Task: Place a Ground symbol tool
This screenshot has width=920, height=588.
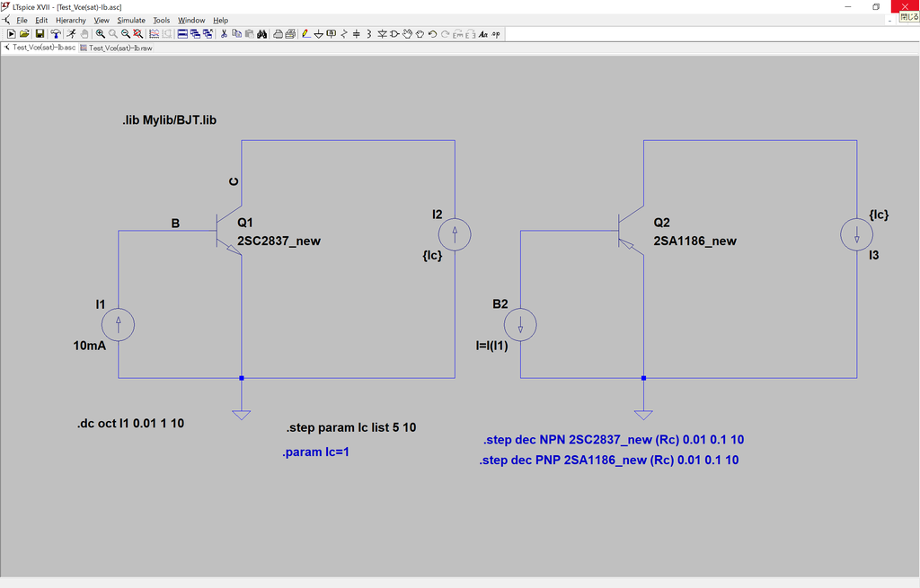Action: tap(319, 34)
